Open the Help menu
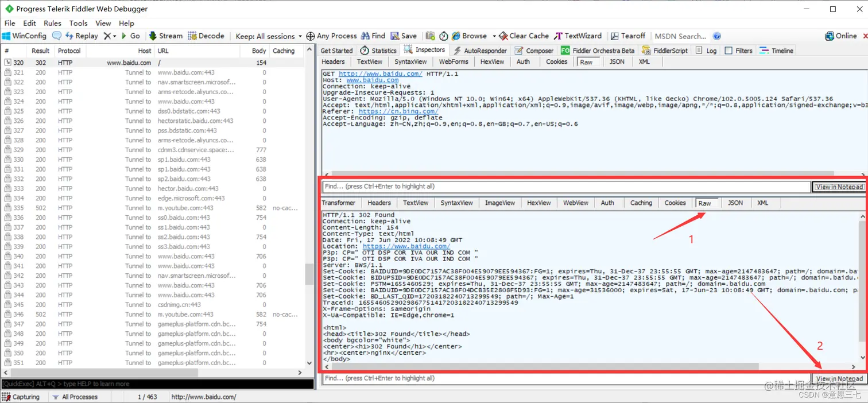This screenshot has width=868, height=403. [x=126, y=23]
